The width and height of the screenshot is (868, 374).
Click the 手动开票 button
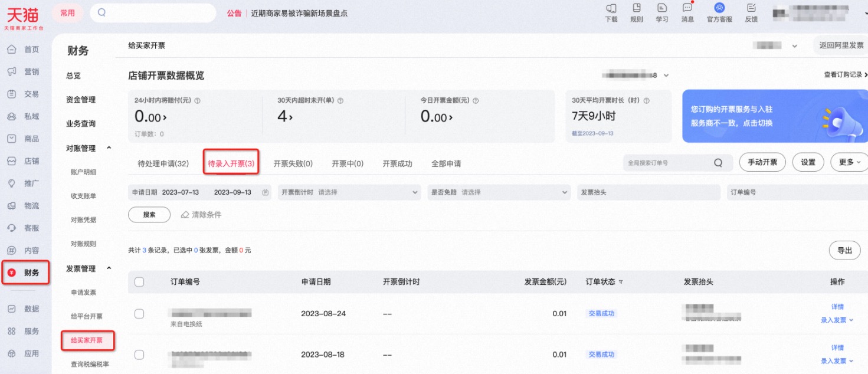pyautogui.click(x=762, y=162)
